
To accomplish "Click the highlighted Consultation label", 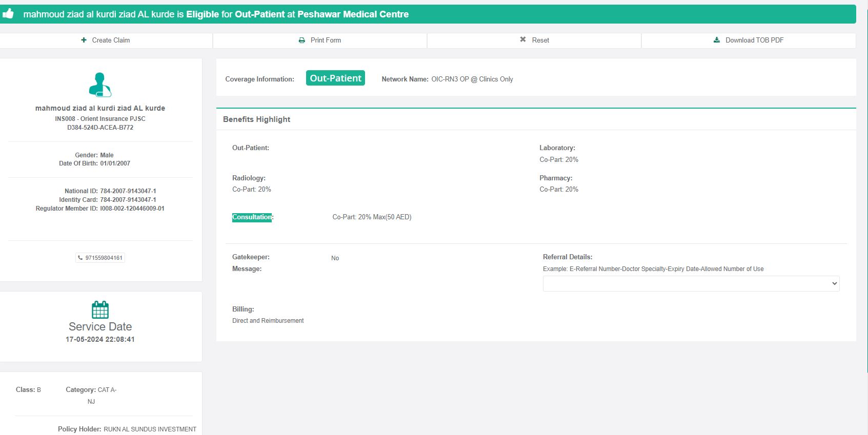I will pyautogui.click(x=252, y=217).
